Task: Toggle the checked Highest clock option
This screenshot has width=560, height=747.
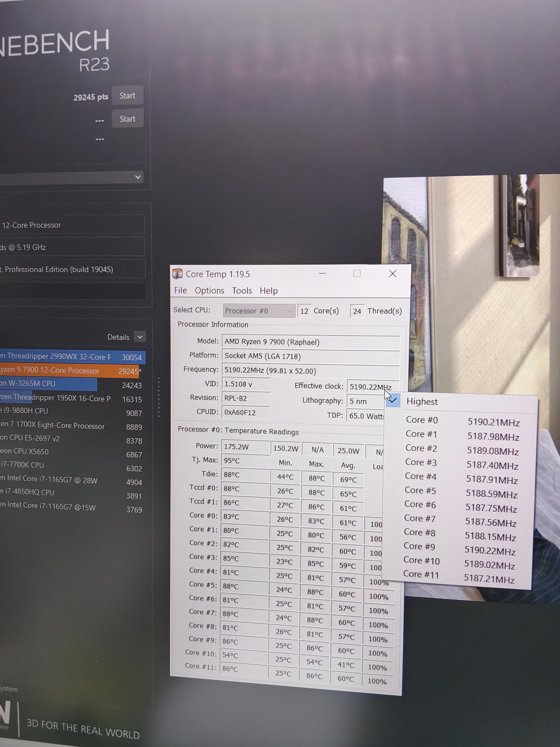Action: pos(422,402)
